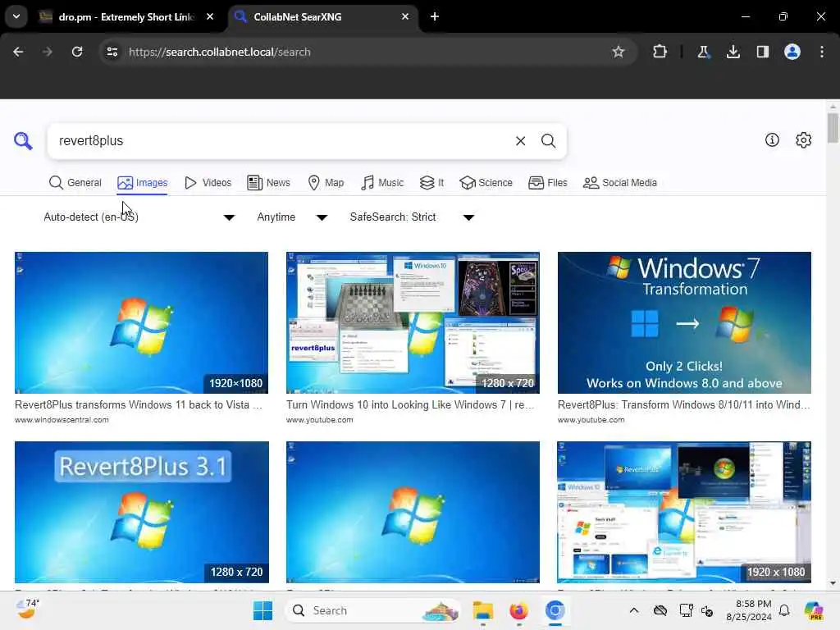Open the Music category

pos(382,183)
